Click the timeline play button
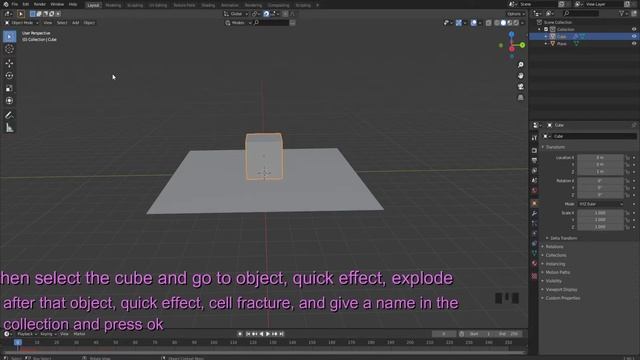Image resolution: width=640 pixels, height=360 pixels. click(x=268, y=334)
